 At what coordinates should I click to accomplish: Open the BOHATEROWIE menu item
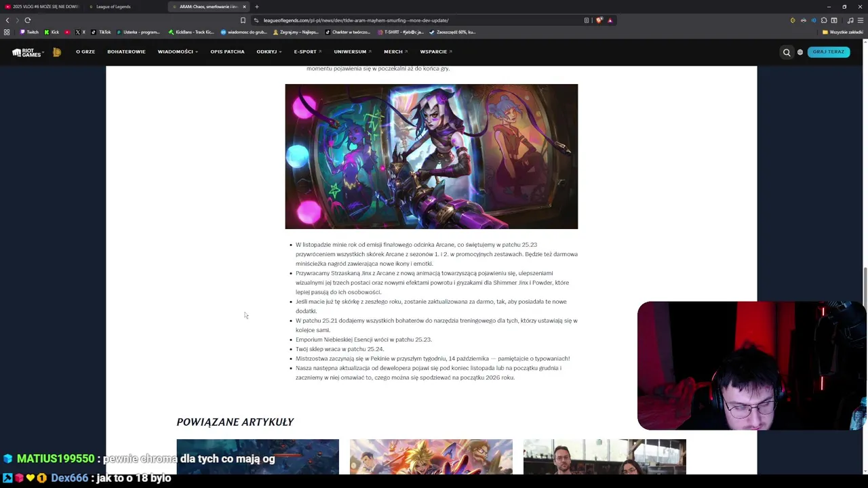(x=126, y=52)
